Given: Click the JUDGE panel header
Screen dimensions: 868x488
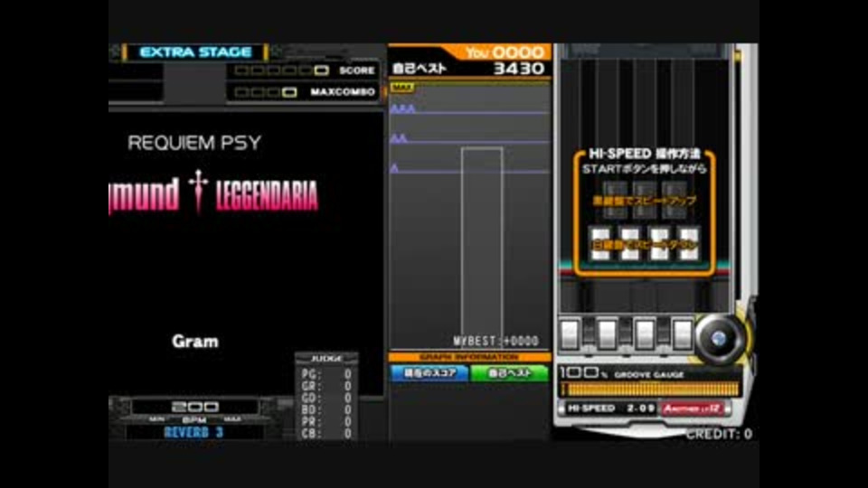Looking at the screenshot, I should [326, 359].
